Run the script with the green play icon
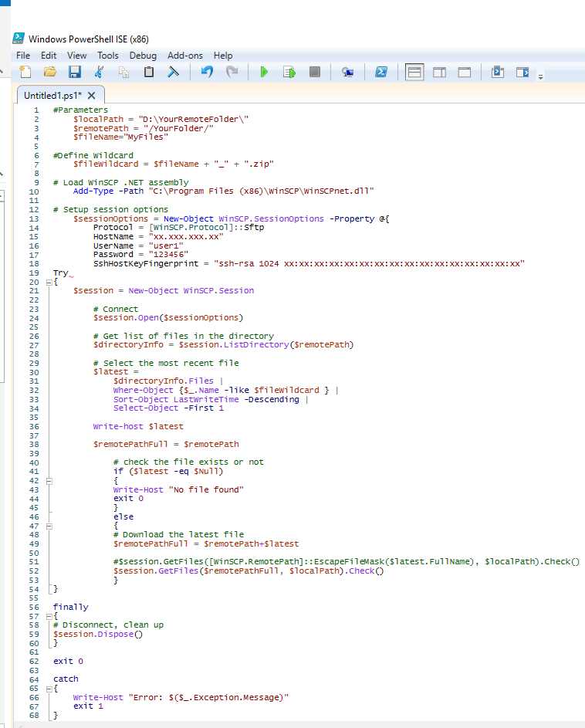This screenshot has width=585, height=728. pos(264,72)
